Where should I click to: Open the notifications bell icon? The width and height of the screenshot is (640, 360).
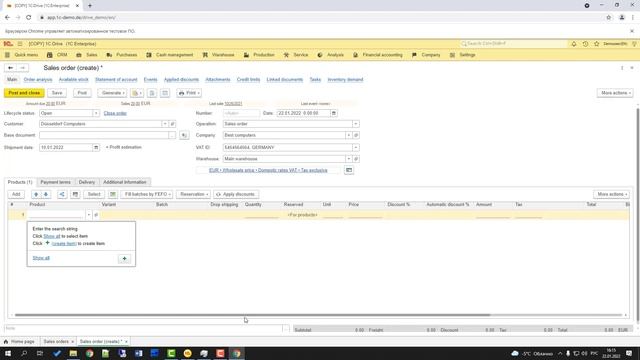573,44
